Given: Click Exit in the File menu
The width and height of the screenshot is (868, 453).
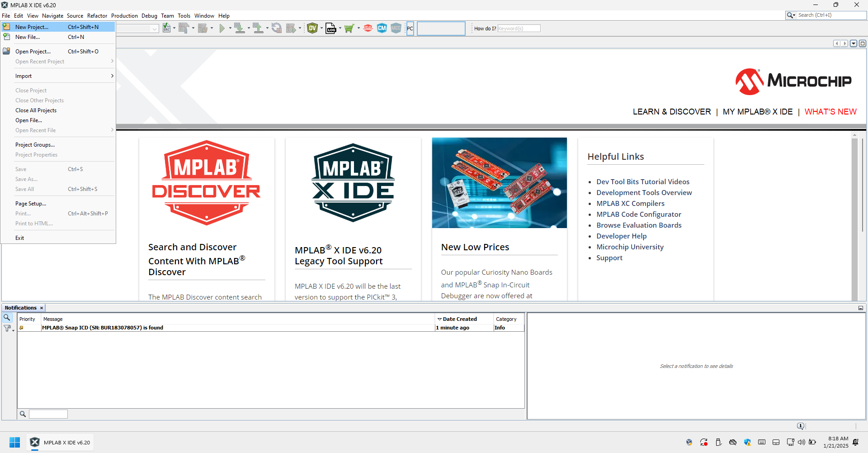Looking at the screenshot, I should (x=58, y=238).
